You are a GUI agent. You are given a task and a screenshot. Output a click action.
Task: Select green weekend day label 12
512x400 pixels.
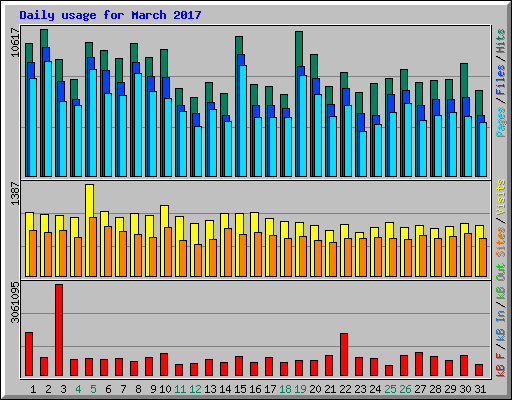click(195, 389)
